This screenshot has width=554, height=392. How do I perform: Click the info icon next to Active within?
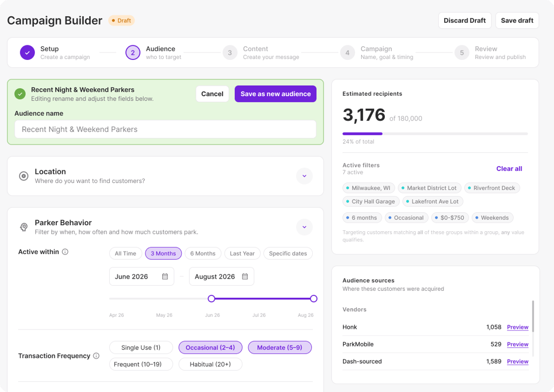[65, 251]
